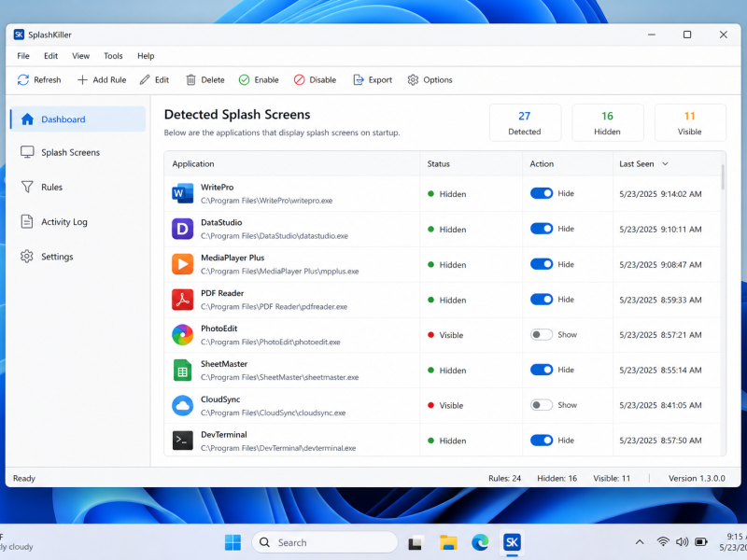Click the Windows Start button
This screenshot has height=560, width=747.
(x=233, y=542)
